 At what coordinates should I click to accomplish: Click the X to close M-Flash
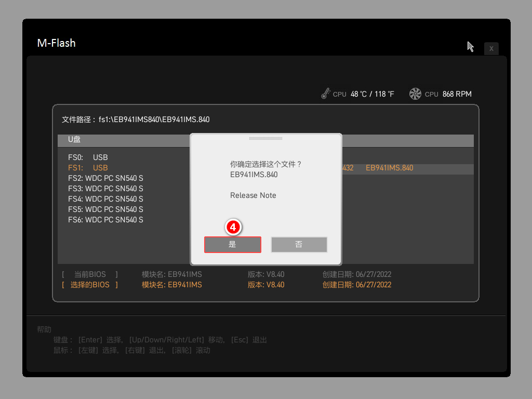pyautogui.click(x=491, y=48)
